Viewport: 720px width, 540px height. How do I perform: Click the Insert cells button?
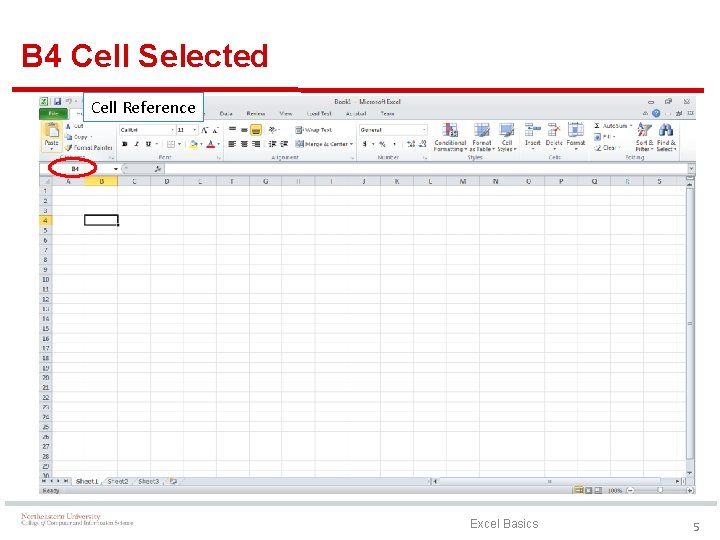[x=533, y=137]
